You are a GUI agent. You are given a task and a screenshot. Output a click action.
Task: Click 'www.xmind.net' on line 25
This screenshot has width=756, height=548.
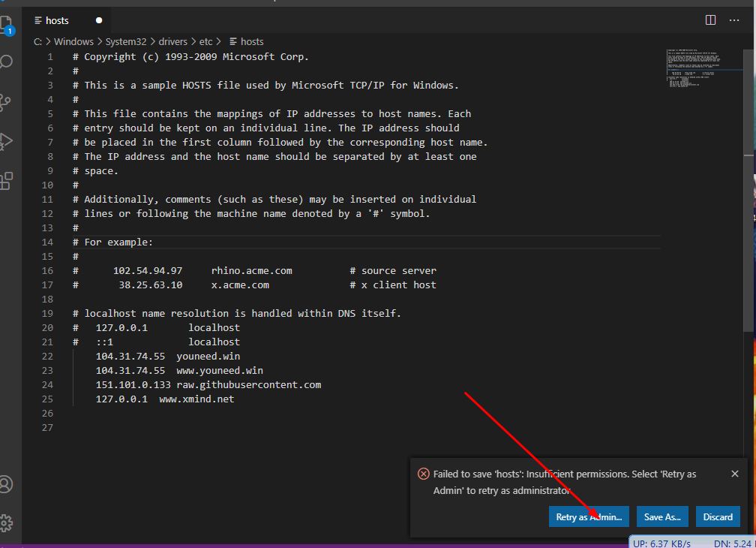pos(196,399)
